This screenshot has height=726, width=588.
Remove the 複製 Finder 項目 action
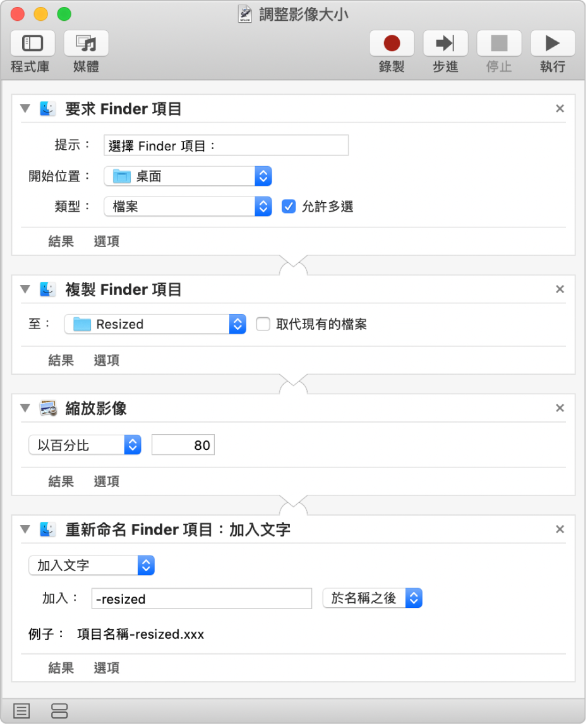click(560, 289)
